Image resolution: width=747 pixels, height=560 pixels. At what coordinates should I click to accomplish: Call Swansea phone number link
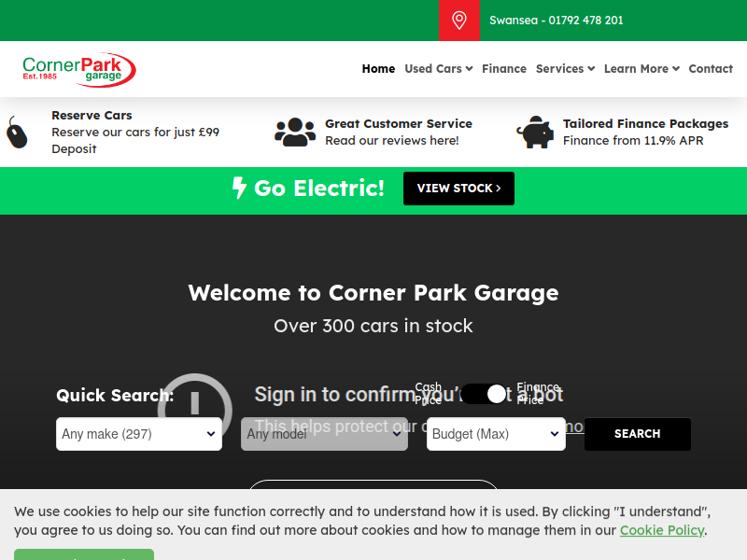[x=556, y=21]
